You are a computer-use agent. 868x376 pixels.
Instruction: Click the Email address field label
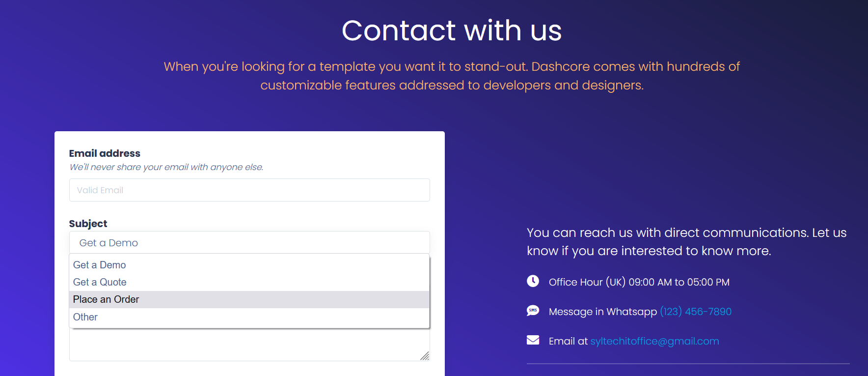pos(105,153)
